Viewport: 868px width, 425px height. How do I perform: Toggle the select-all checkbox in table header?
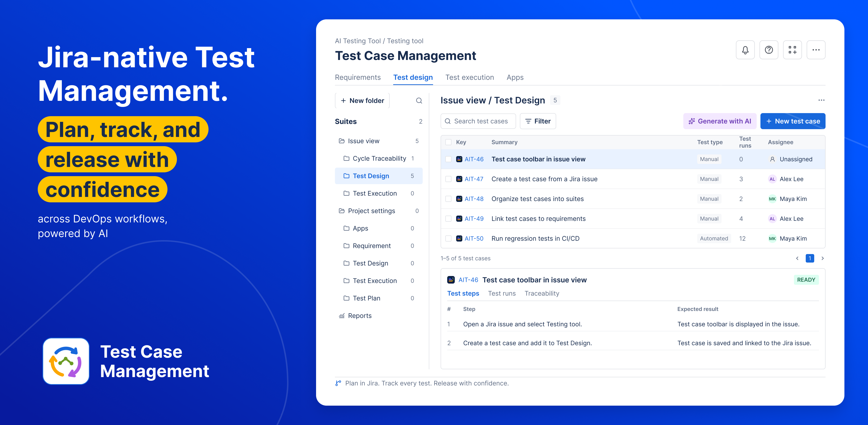pos(448,142)
